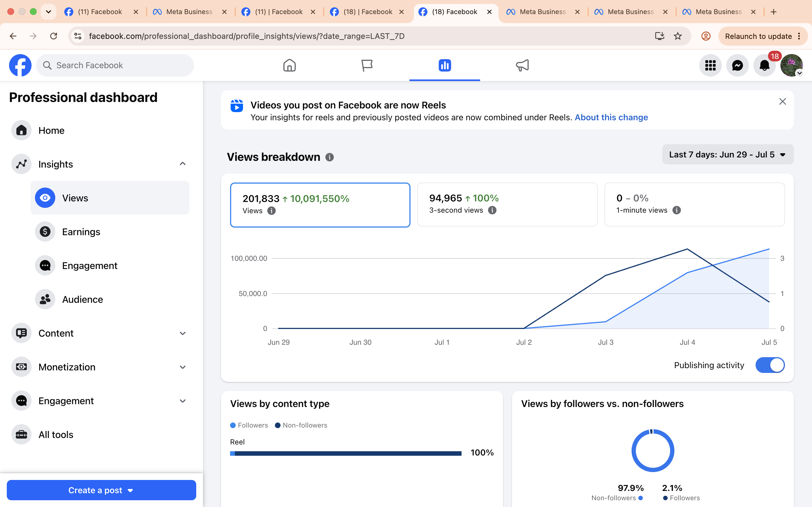Open the grid menu icon
812x507 pixels.
[710, 65]
